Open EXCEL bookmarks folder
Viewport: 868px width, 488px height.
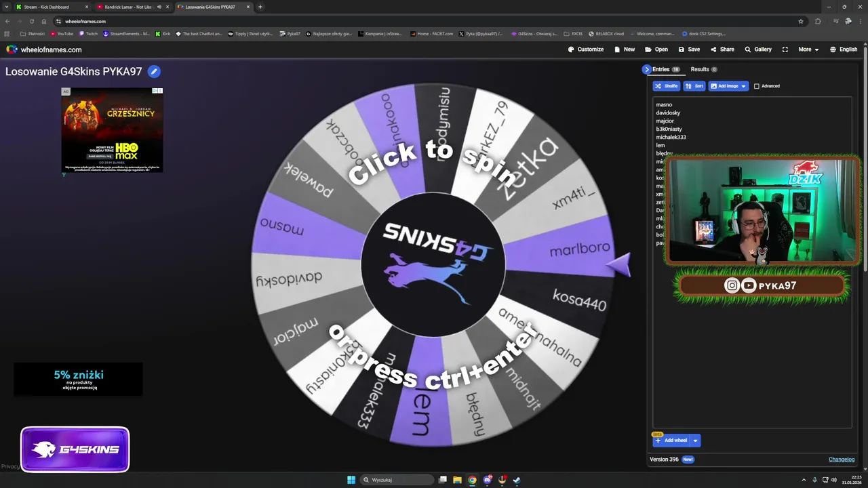[574, 33]
